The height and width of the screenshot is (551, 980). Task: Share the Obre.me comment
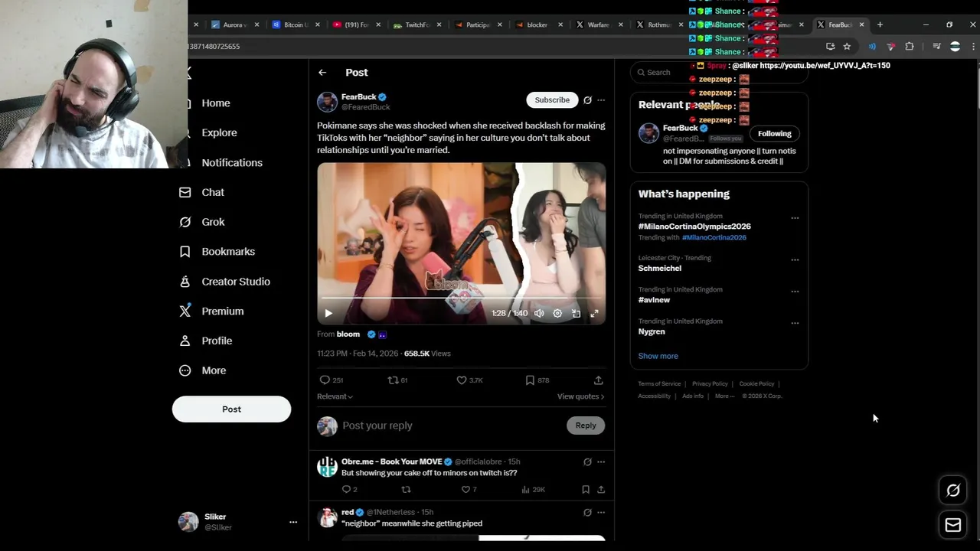(601, 490)
